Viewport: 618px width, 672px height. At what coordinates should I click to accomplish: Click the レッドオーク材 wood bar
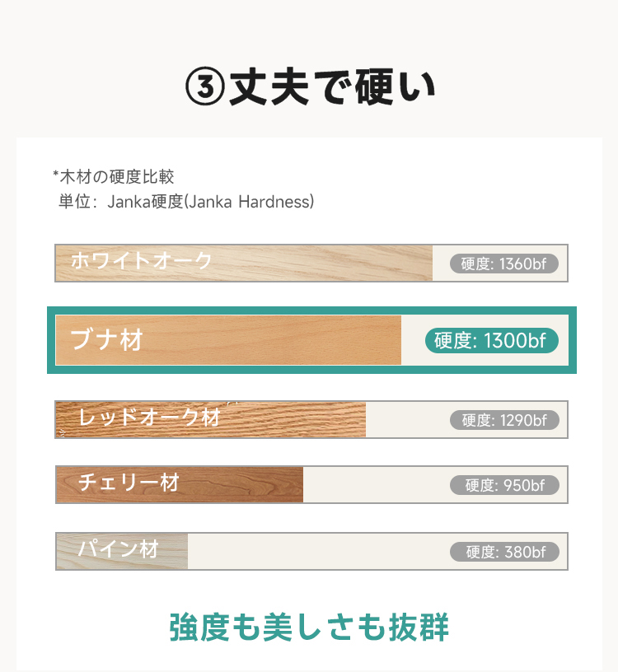click(211, 419)
